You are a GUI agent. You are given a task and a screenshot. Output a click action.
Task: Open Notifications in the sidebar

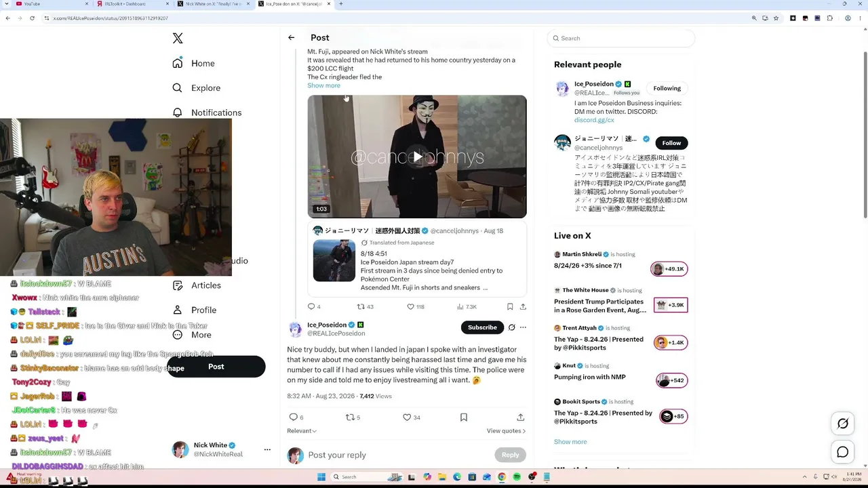click(x=207, y=113)
